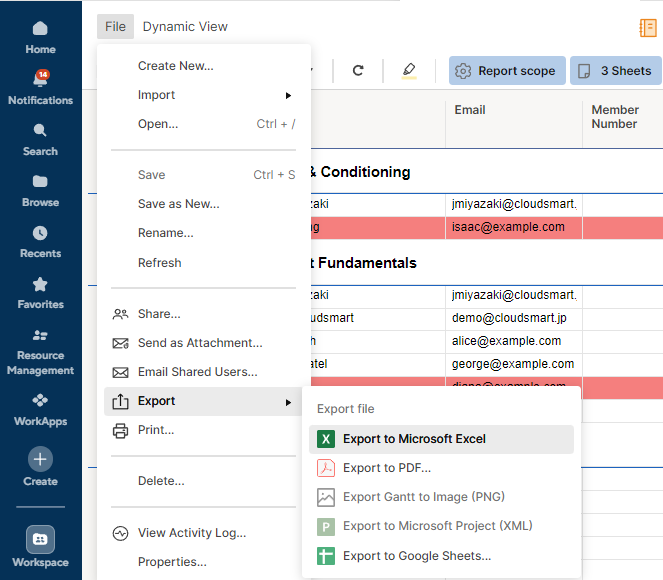The image size is (663, 580).
Task: Open the Home sidebar icon
Action: click(x=40, y=29)
